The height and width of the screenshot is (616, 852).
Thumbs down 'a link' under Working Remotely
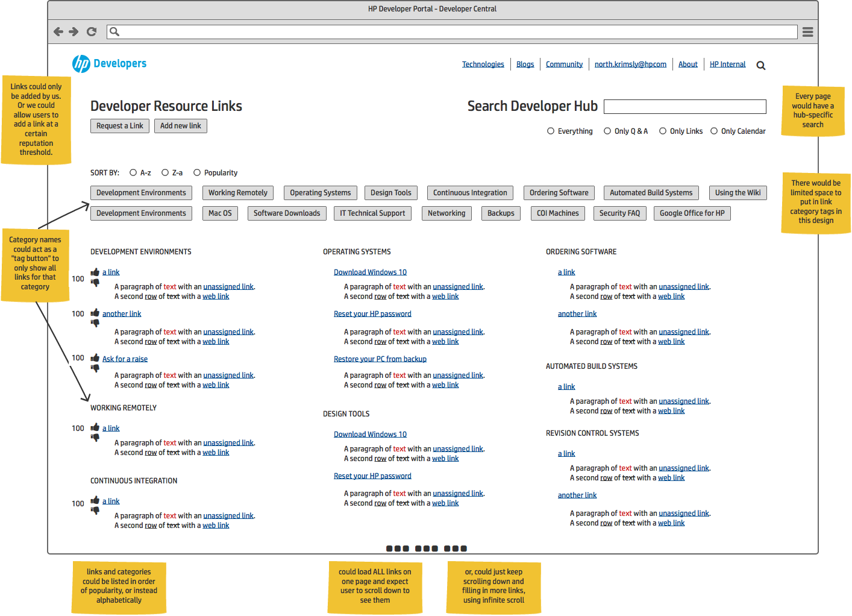(95, 438)
